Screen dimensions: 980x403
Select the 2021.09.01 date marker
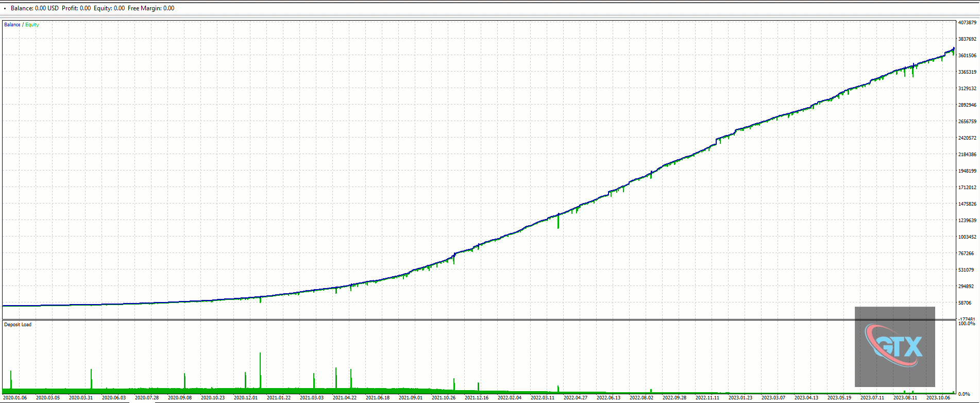point(410,398)
